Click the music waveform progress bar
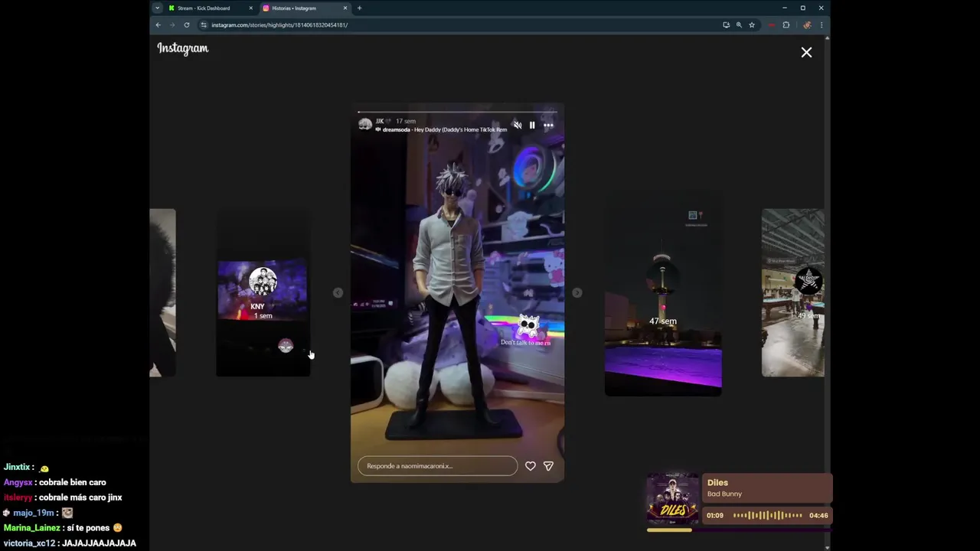This screenshot has height=551, width=980. pos(768,515)
